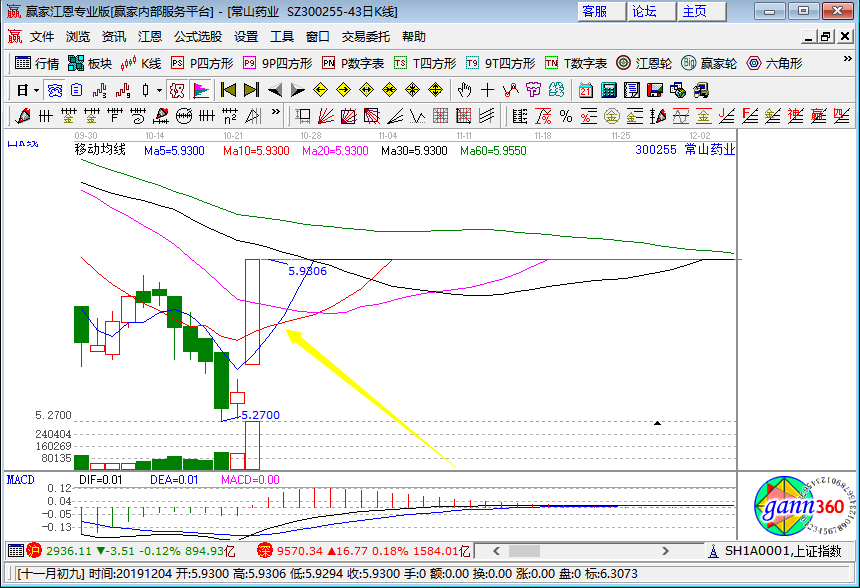Select the purple step chart 3 icon

click(x=100, y=90)
